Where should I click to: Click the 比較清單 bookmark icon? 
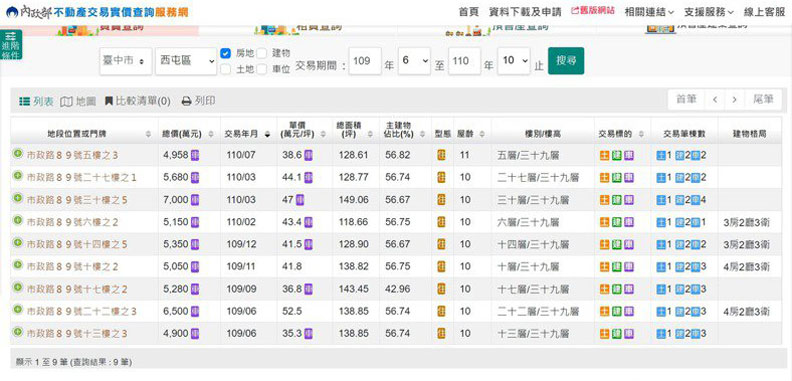click(108, 102)
